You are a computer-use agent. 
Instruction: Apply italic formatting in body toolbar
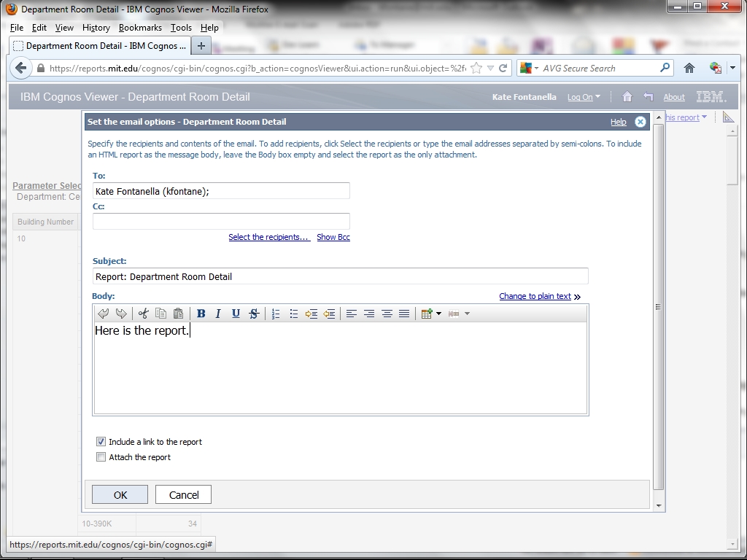(218, 314)
